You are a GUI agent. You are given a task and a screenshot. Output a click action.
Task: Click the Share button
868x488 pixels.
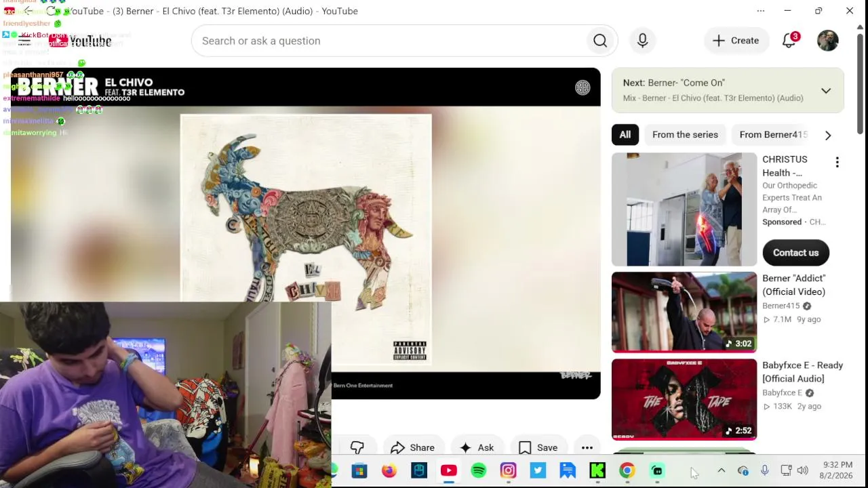tap(412, 447)
